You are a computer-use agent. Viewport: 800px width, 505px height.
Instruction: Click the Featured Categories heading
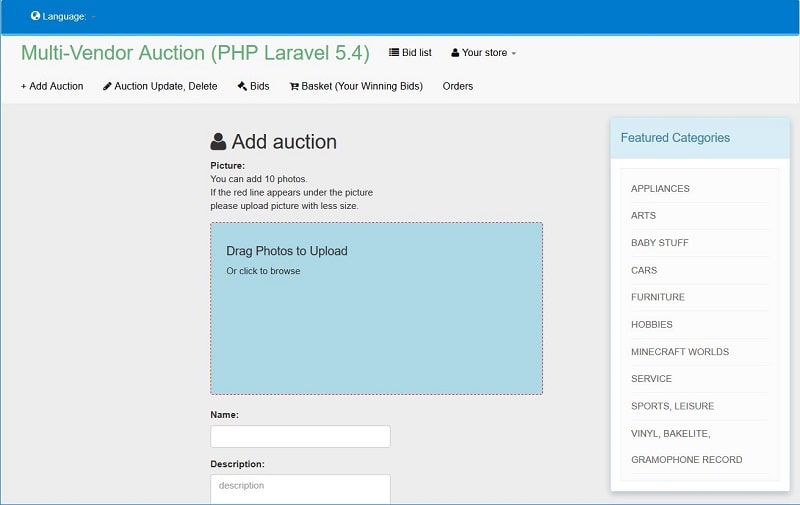675,138
